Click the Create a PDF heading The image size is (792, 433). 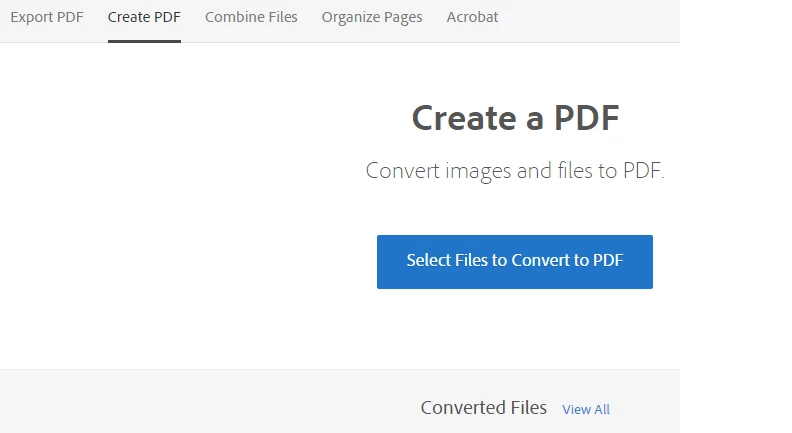point(515,118)
